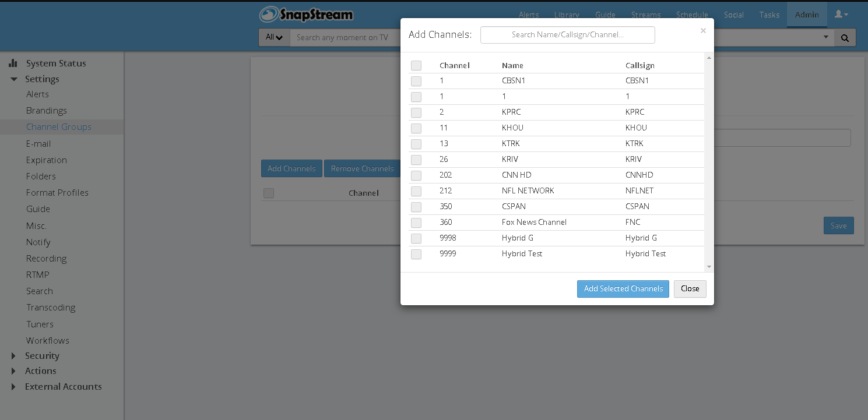
Task: Open the Schedule tab
Action: point(692,15)
